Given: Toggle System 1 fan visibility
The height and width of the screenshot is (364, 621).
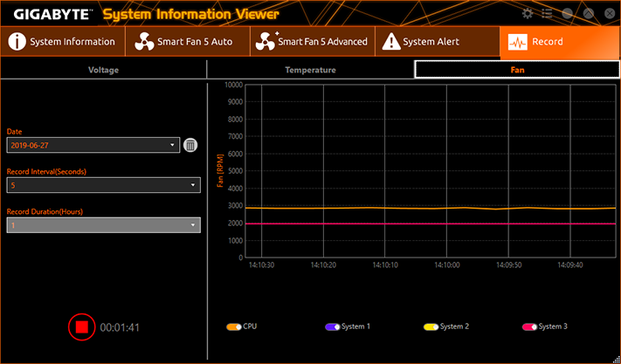Looking at the screenshot, I should pyautogui.click(x=332, y=326).
